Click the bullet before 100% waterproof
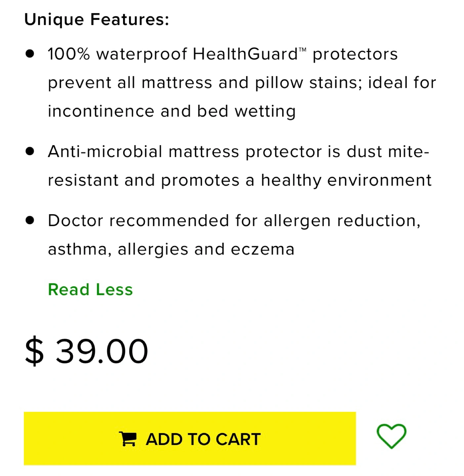 coord(30,54)
